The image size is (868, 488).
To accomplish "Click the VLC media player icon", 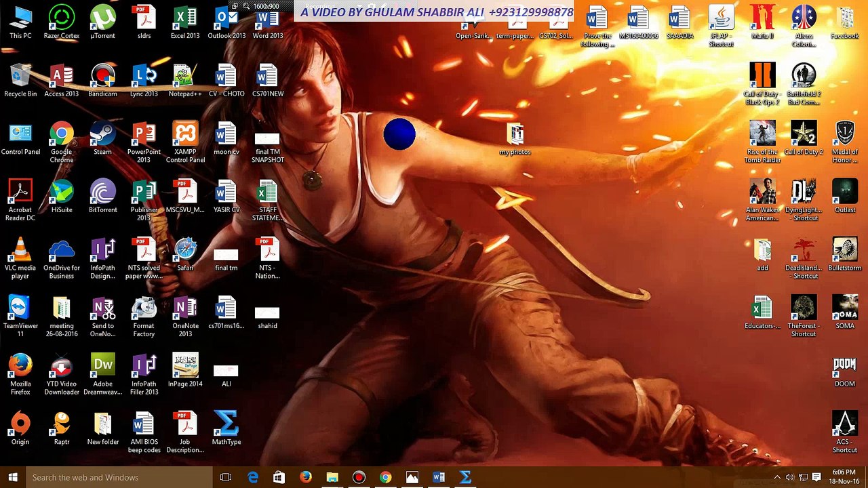I will coord(20,251).
